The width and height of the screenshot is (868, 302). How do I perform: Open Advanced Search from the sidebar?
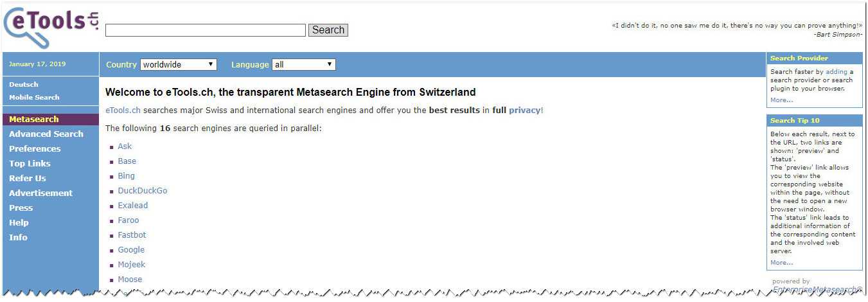tap(46, 134)
